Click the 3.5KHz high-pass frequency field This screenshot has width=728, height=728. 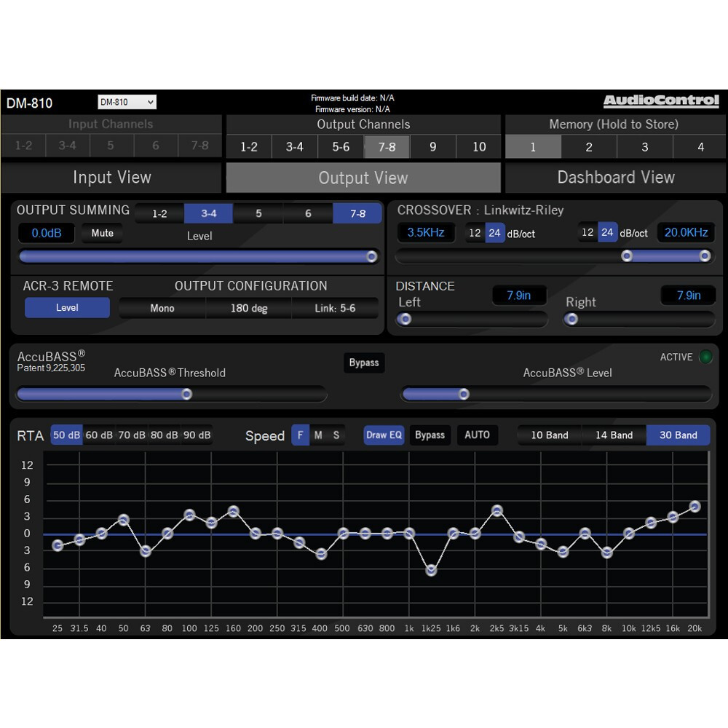point(426,233)
